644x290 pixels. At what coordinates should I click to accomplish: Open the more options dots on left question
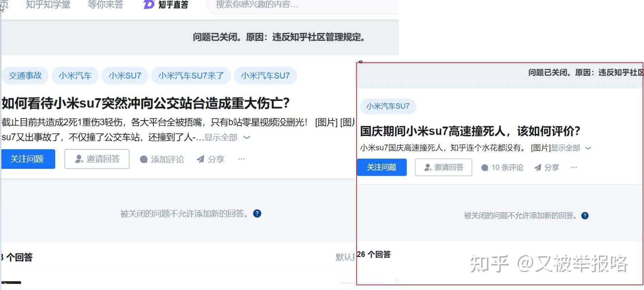tap(241, 159)
